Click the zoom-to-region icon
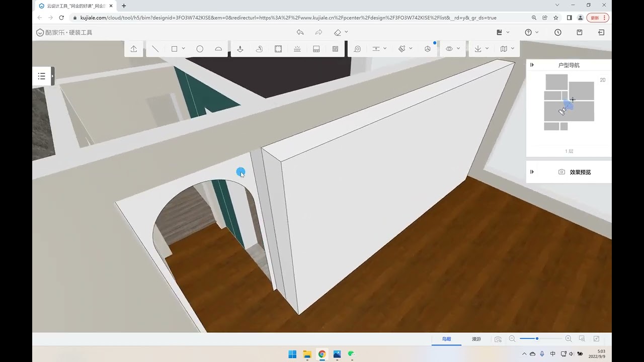This screenshot has height=362, width=644. [x=582, y=339]
